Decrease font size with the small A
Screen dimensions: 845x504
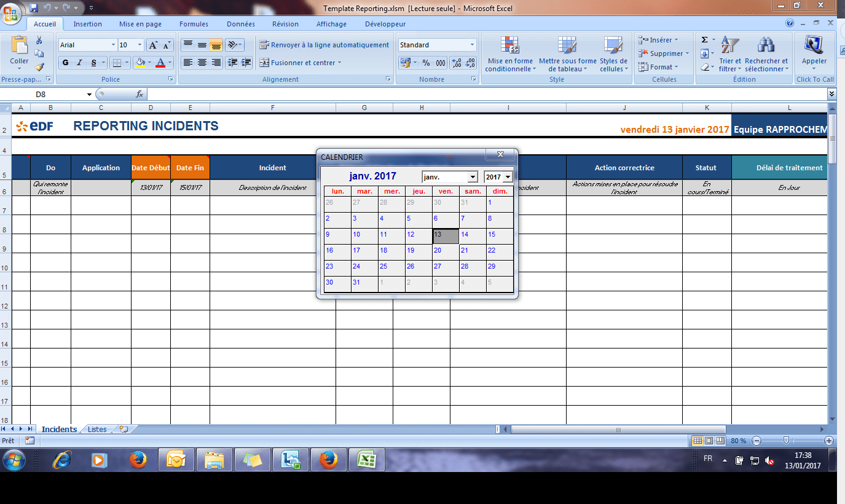167,45
